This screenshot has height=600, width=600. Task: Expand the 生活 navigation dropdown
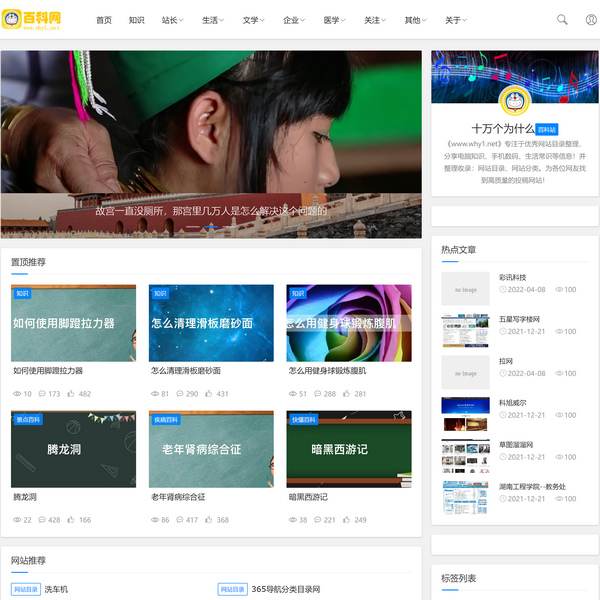pos(212,20)
